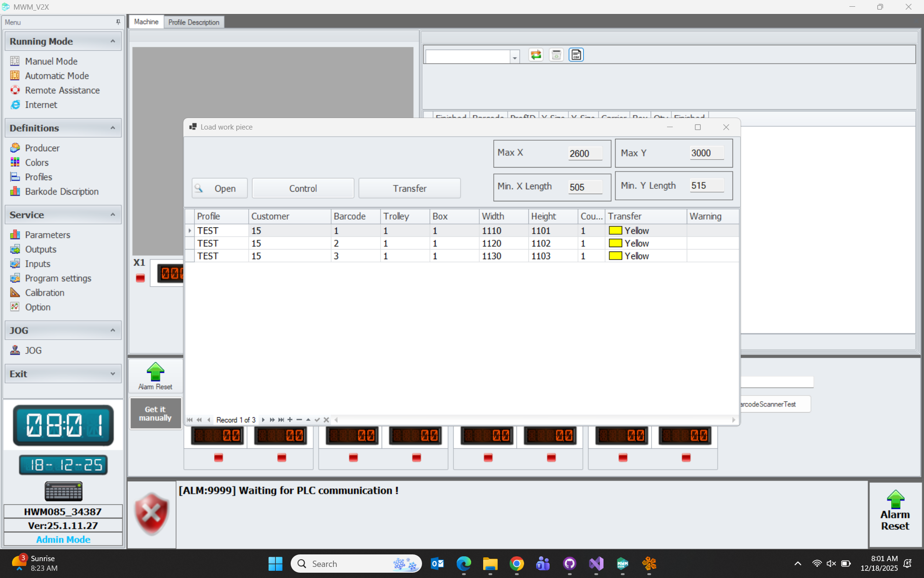Launch Remote Assistance
Screen dimensions: 924x578
[62, 91]
